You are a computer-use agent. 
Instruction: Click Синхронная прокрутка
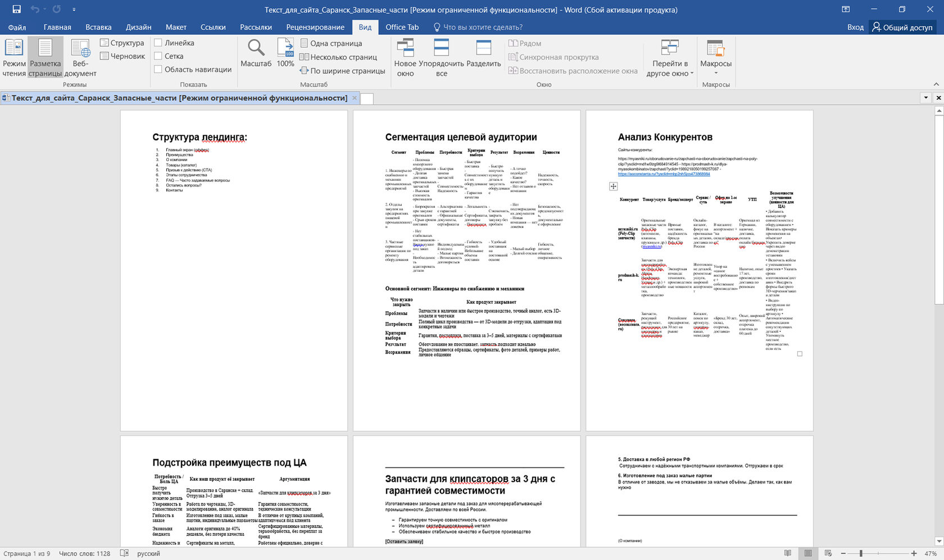[x=553, y=57]
